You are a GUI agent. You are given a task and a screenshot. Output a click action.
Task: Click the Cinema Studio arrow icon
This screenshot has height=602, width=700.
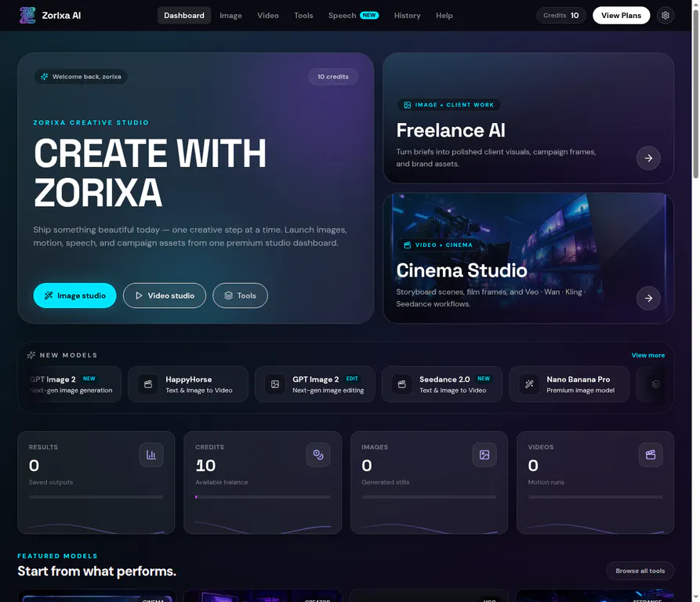click(x=648, y=298)
